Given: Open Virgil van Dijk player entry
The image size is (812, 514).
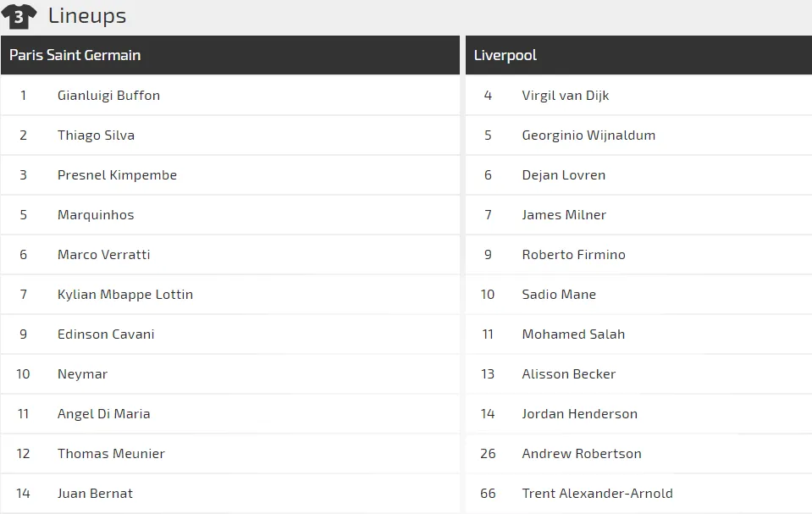Looking at the screenshot, I should [x=638, y=96].
